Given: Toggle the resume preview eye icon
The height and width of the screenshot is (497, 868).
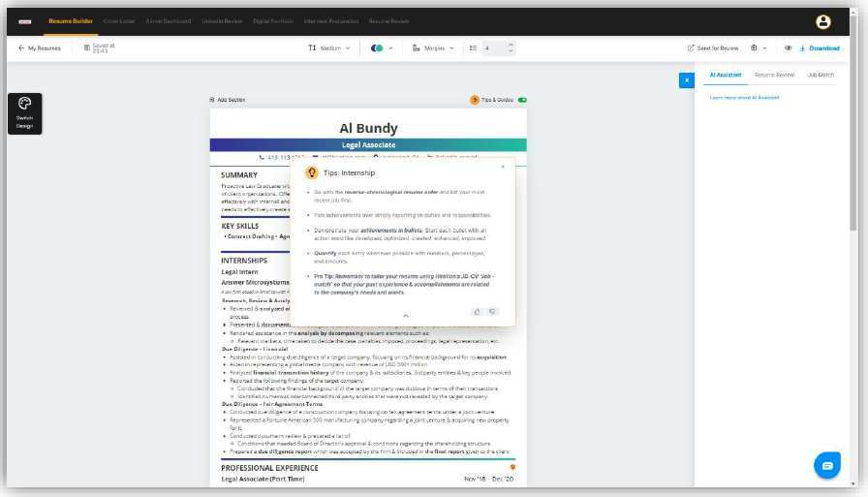Looking at the screenshot, I should click(x=788, y=47).
